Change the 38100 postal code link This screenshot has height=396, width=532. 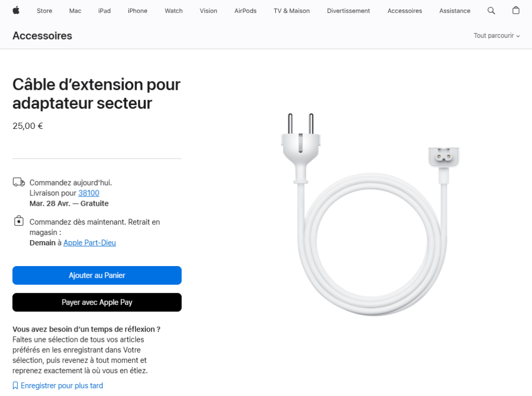coord(88,193)
